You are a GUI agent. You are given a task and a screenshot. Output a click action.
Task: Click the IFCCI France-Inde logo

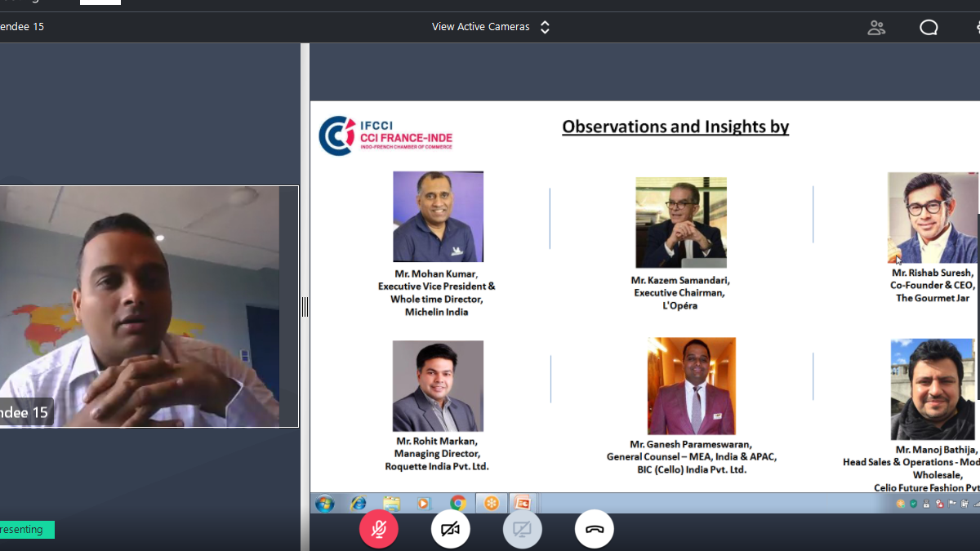[x=385, y=136]
